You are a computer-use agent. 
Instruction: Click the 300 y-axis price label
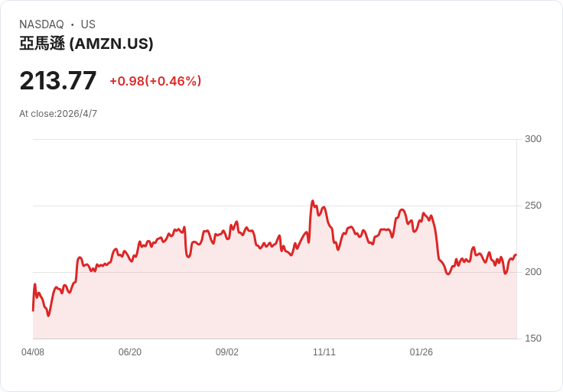click(x=533, y=139)
